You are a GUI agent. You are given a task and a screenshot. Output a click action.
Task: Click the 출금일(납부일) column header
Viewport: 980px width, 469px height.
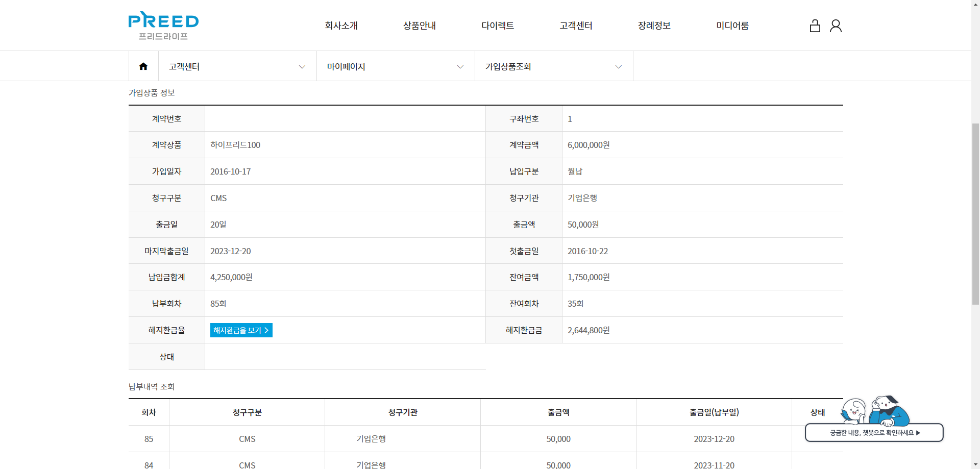(x=714, y=412)
